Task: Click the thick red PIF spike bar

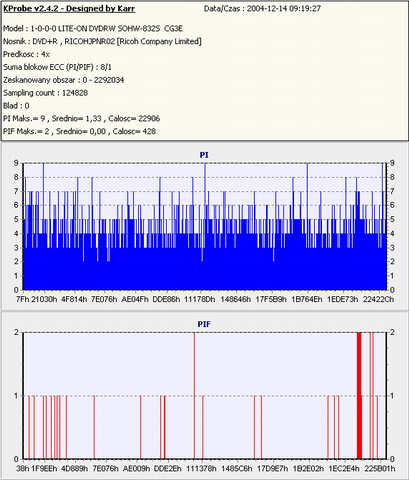Action: coord(359,396)
